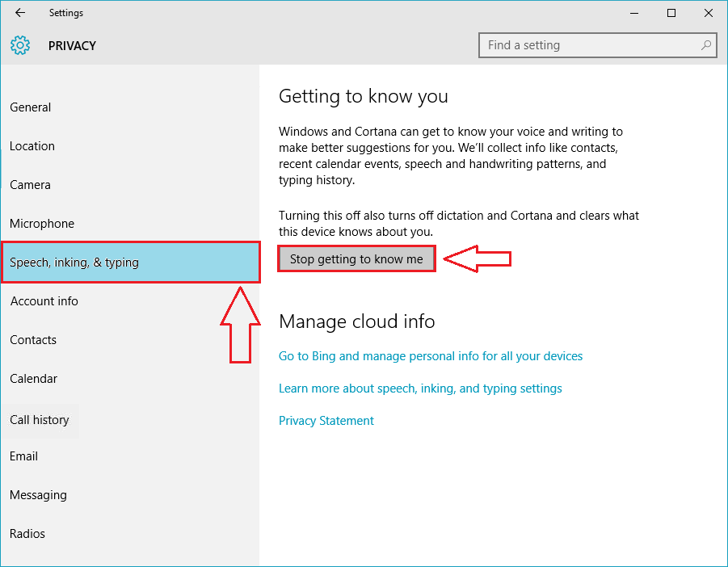728x567 pixels.
Task: View the Contacts privacy settings
Action: click(33, 339)
